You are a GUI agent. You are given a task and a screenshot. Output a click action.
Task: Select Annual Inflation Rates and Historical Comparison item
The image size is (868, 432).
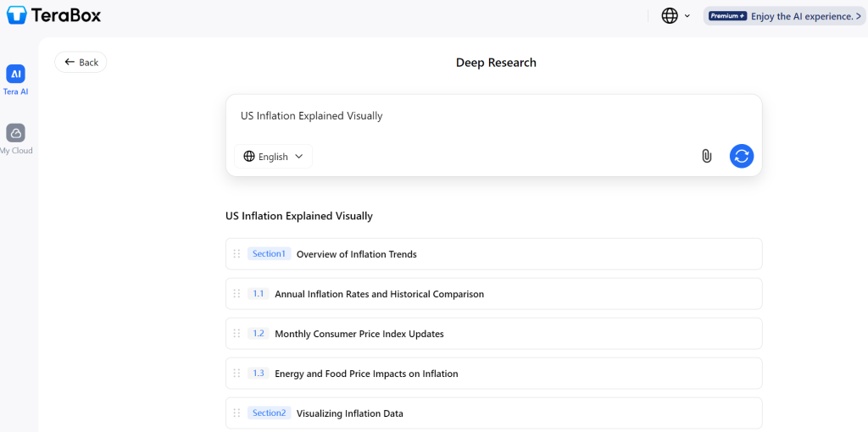pyautogui.click(x=379, y=294)
